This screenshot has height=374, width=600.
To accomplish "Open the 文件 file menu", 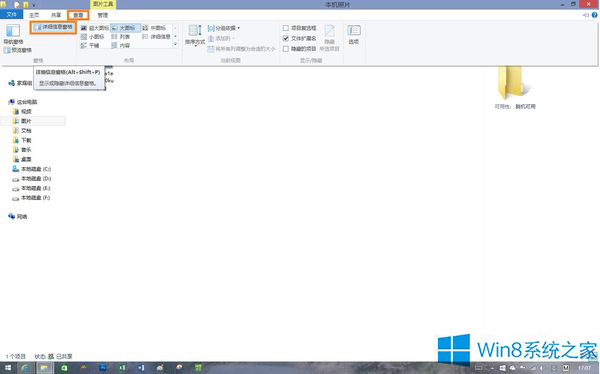I will point(11,15).
